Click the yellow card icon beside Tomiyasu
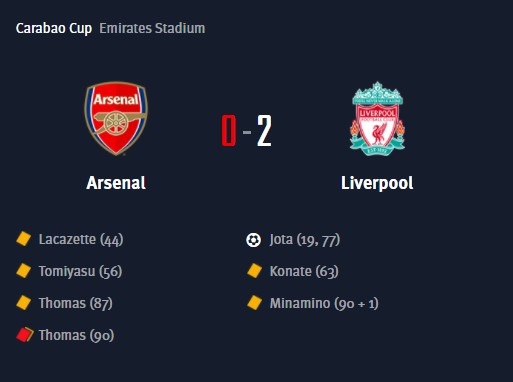 pyautogui.click(x=24, y=271)
